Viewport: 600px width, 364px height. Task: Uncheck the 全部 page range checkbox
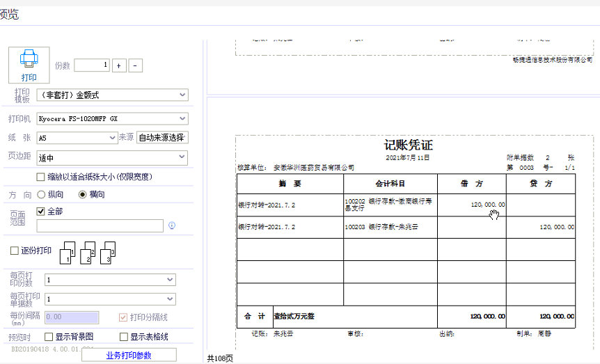(x=40, y=212)
